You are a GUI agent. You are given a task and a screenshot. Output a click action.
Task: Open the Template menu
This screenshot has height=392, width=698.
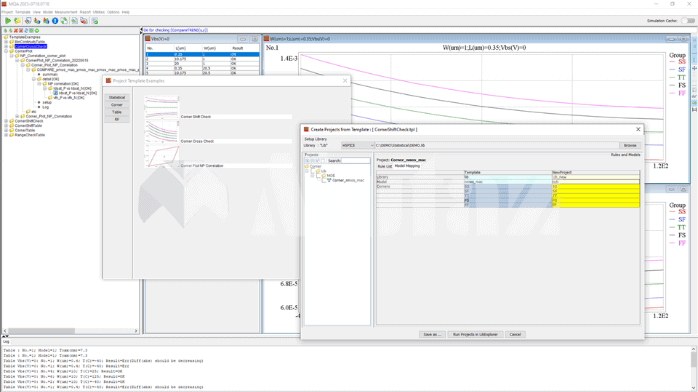23,12
